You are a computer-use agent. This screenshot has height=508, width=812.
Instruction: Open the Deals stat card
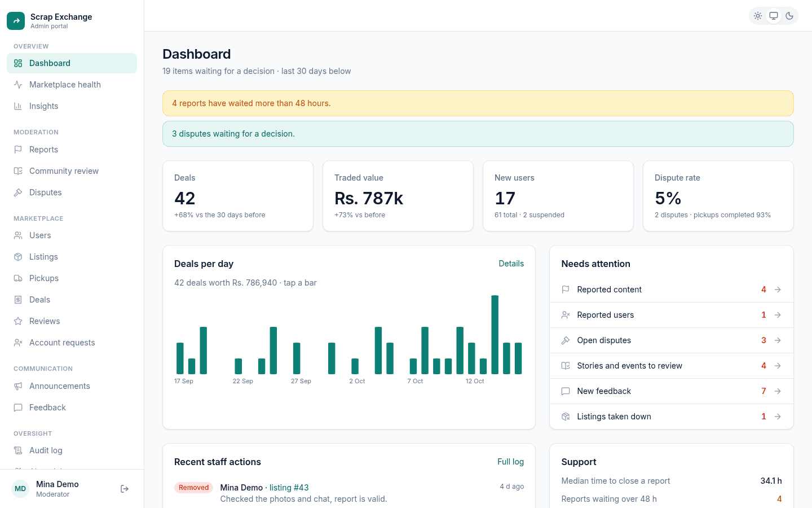238,196
